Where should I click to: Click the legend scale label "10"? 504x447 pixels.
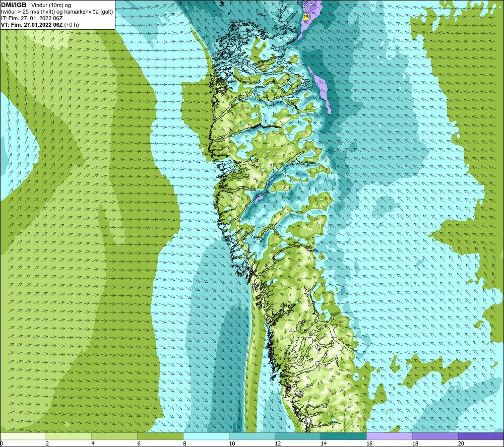(x=232, y=443)
